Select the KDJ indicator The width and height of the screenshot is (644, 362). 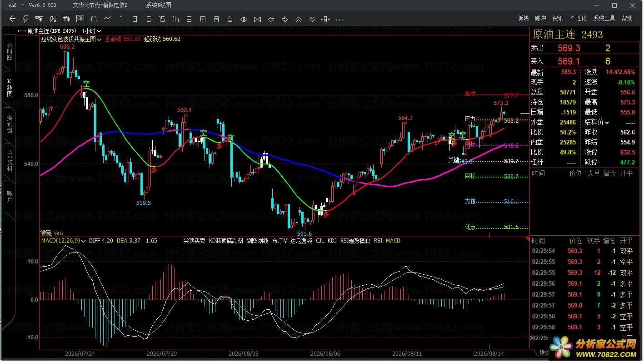332,241
